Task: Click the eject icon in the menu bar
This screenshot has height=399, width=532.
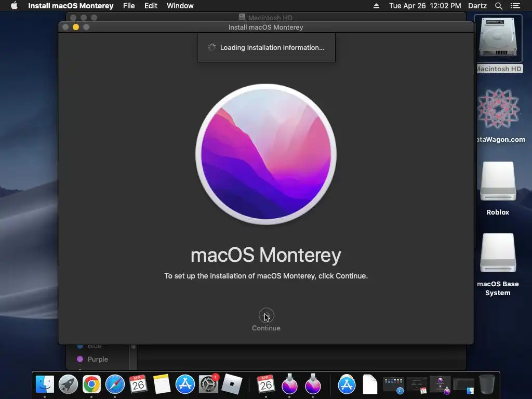Action: [x=376, y=6]
